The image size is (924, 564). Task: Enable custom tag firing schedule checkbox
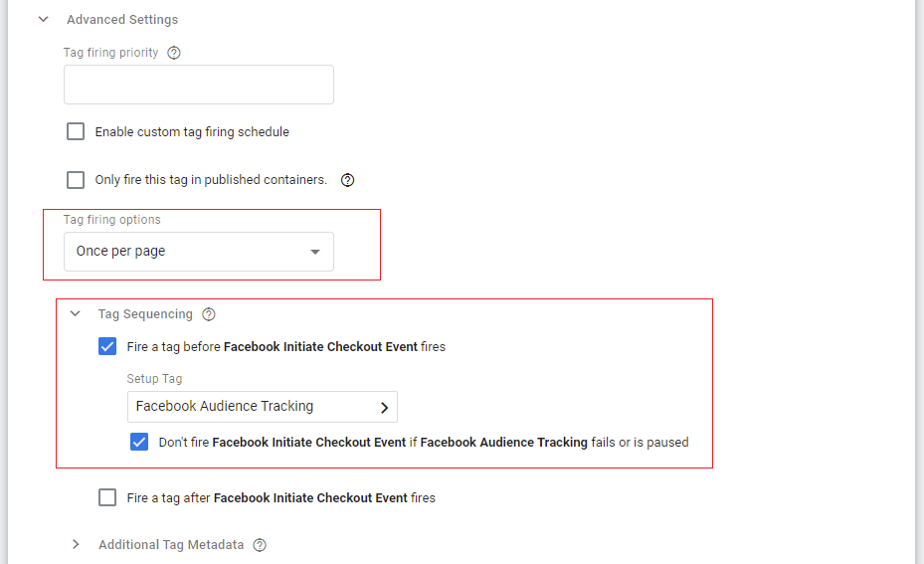click(76, 131)
